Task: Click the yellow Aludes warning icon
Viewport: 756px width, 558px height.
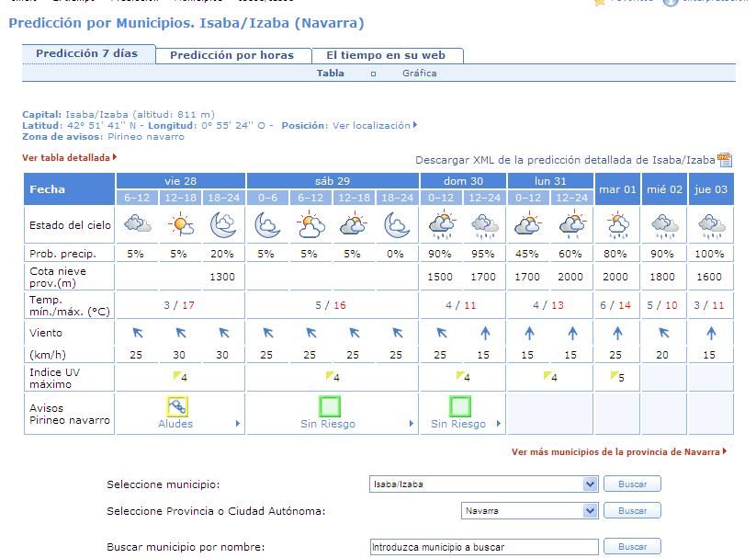Action: (177, 406)
